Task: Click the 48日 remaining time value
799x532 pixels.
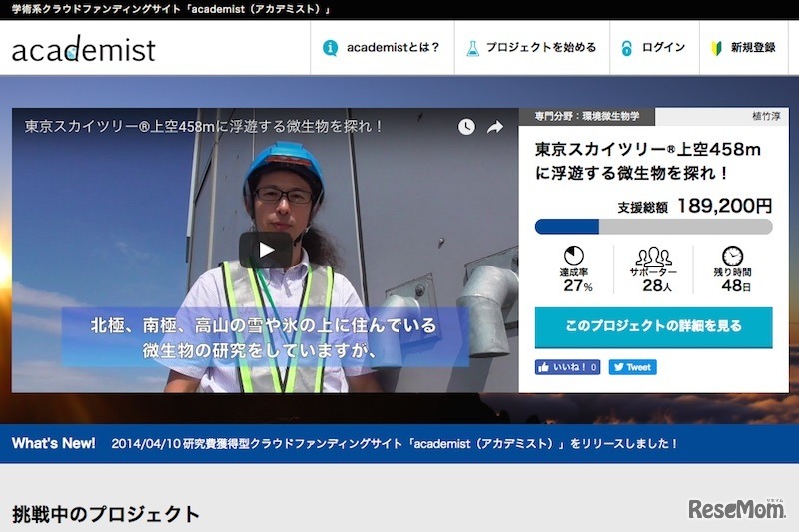Action: click(x=736, y=286)
